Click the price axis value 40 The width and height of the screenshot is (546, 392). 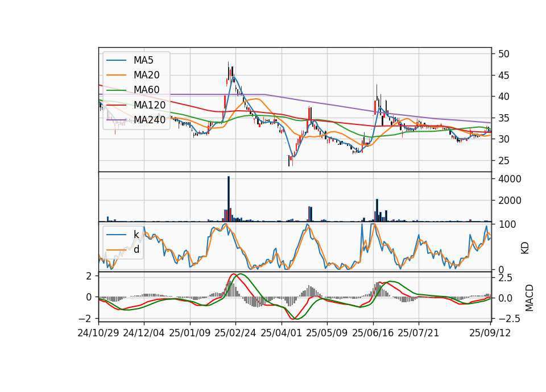pos(503,97)
